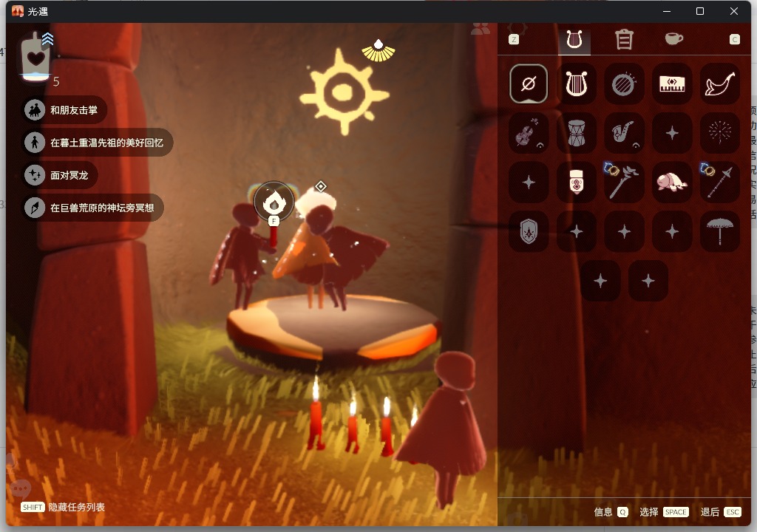Select empty star slot left of bottle

coord(529,183)
